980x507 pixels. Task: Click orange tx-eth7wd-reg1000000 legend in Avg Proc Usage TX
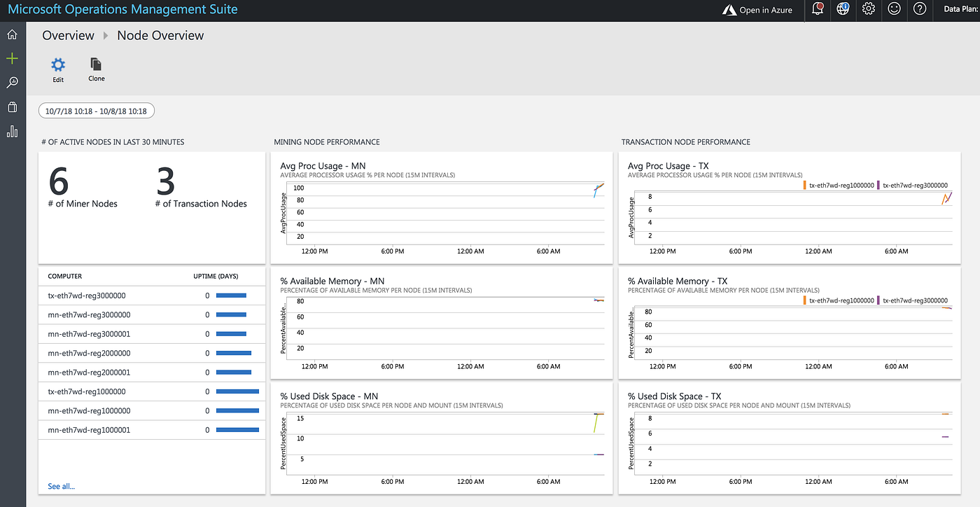tap(839, 186)
